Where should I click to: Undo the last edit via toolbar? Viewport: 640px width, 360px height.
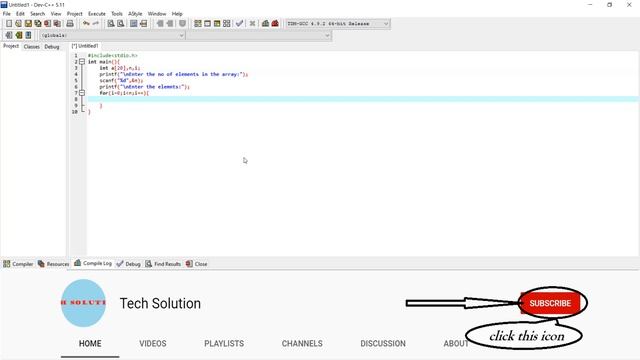click(86, 24)
